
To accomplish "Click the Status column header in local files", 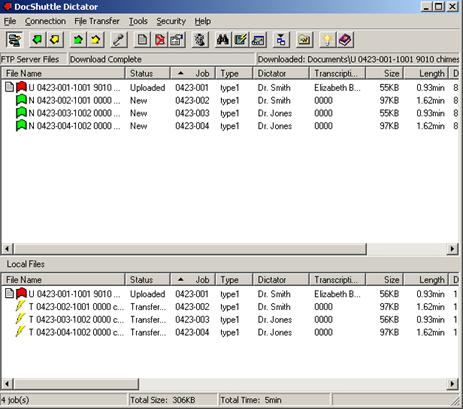I will tap(147, 280).
